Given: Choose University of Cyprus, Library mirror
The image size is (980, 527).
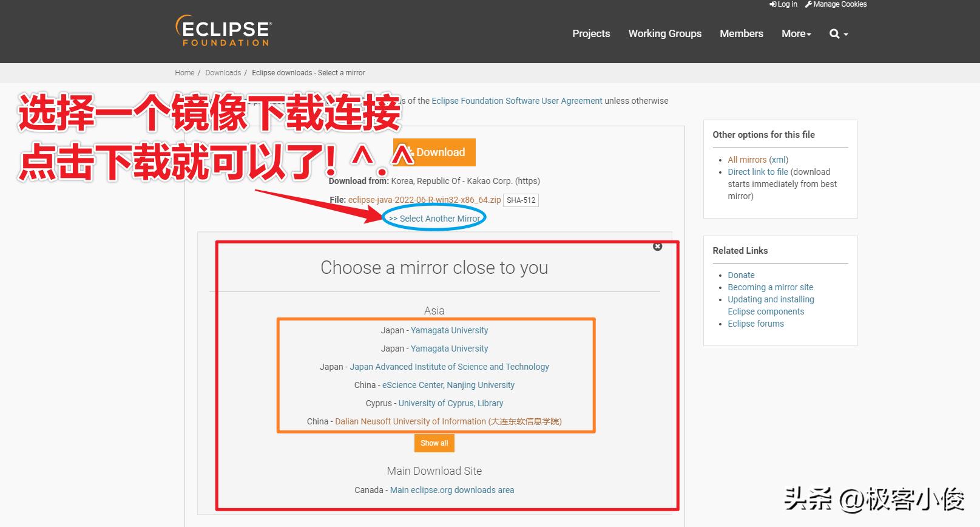Looking at the screenshot, I should click(x=450, y=403).
